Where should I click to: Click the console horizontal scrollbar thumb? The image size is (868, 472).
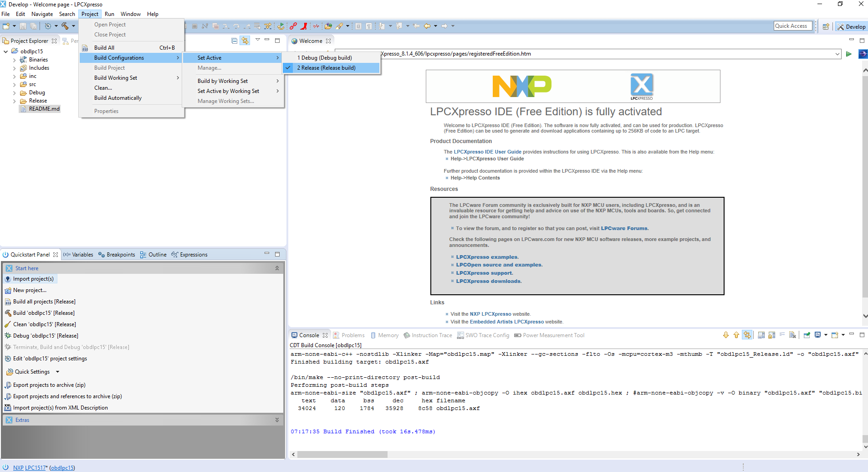coord(342,454)
